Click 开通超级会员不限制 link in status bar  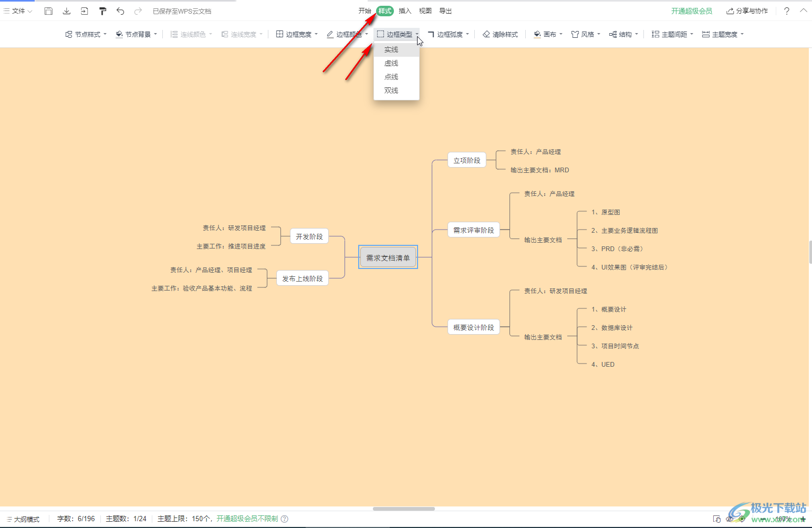(x=247, y=519)
